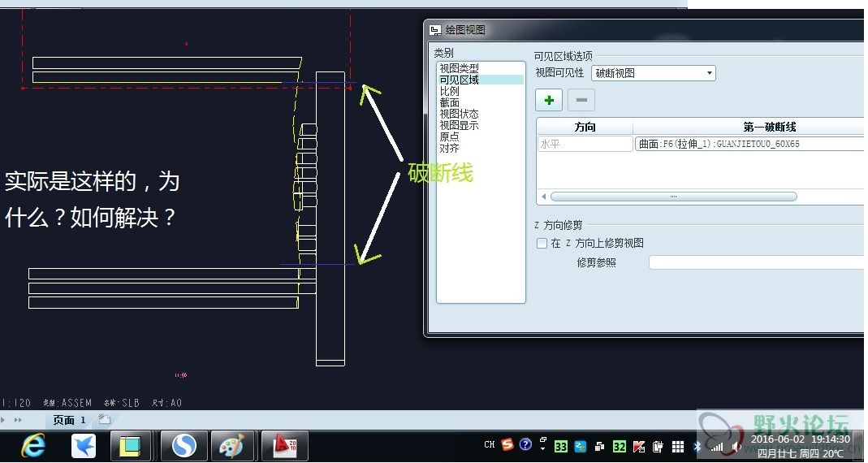Click the Bluetooth tray icon
This screenshot has width=868, height=463.
[697, 447]
